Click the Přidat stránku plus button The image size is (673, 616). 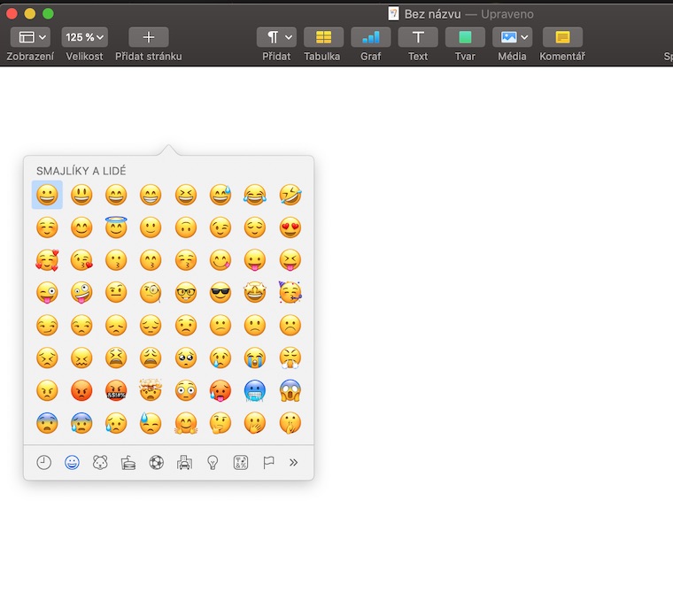(149, 37)
